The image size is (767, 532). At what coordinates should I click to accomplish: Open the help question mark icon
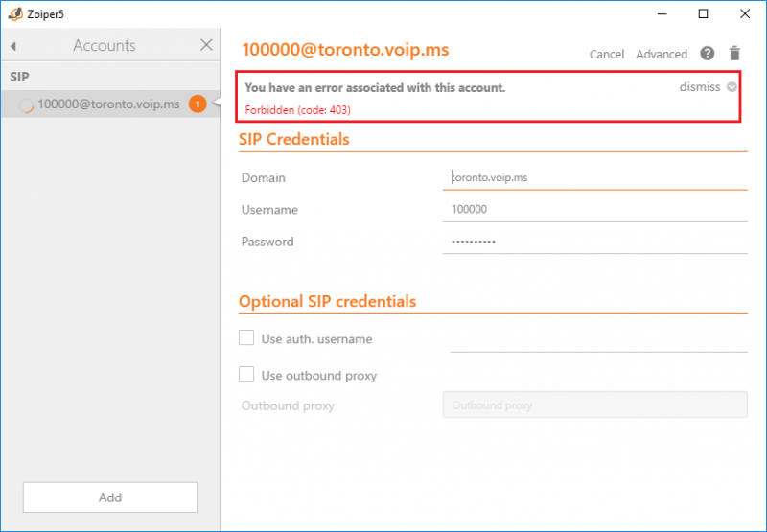coord(707,54)
